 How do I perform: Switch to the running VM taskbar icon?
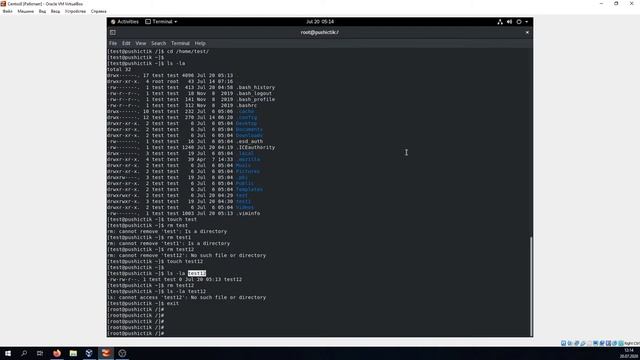pyautogui.click(x=106, y=353)
